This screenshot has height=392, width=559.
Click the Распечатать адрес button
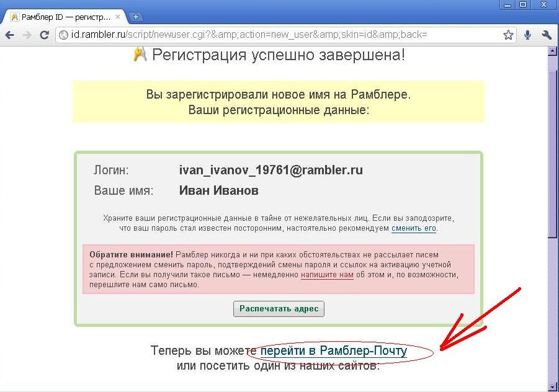click(279, 309)
